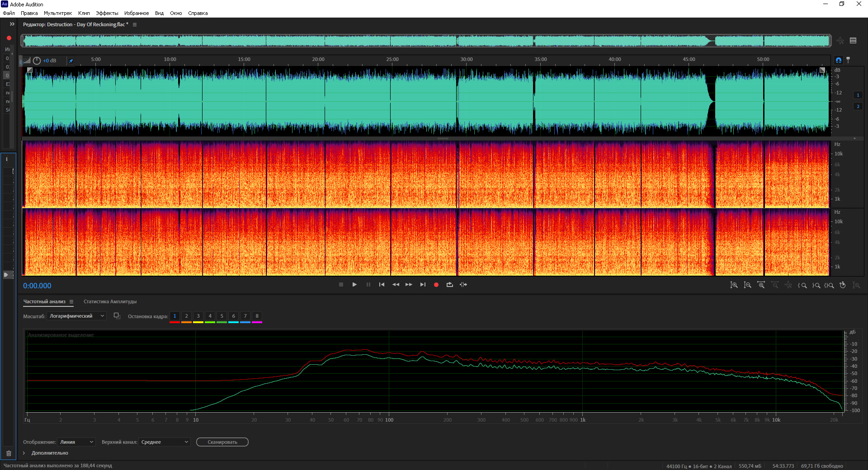This screenshot has height=470, width=868.
Task: Open the Отображение Линия dropdown
Action: pyautogui.click(x=76, y=442)
